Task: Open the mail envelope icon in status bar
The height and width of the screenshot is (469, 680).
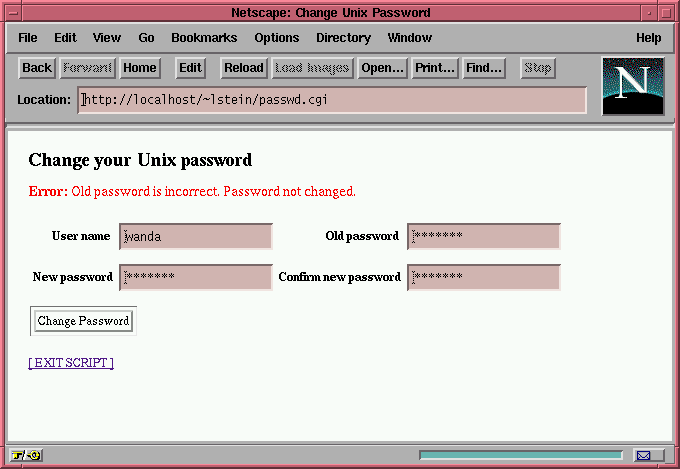Action: click(x=643, y=455)
